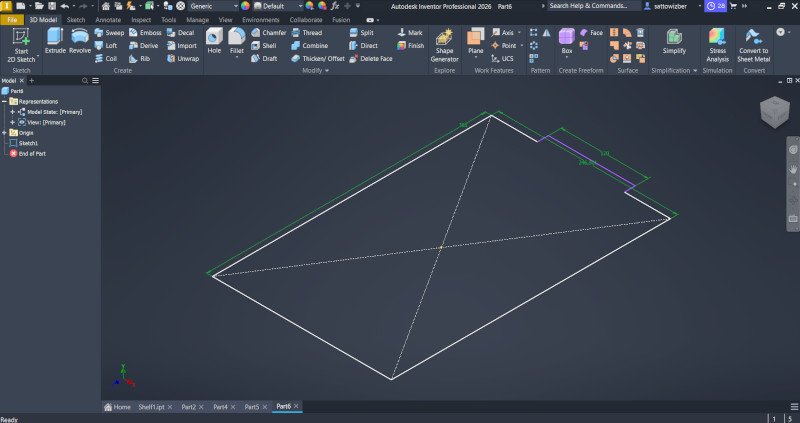Activate the Emboss tool

(x=145, y=32)
